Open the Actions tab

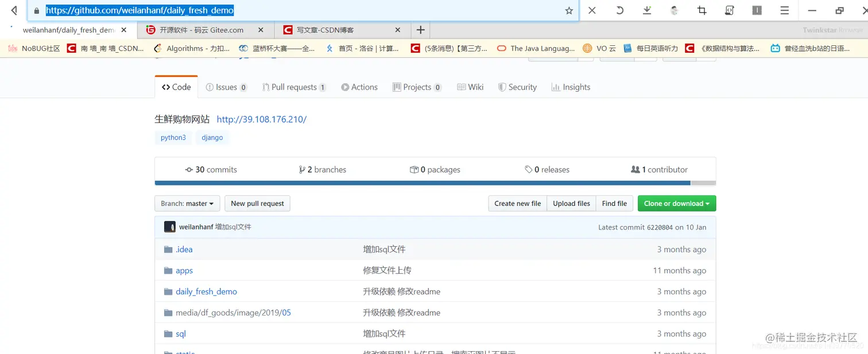click(359, 87)
